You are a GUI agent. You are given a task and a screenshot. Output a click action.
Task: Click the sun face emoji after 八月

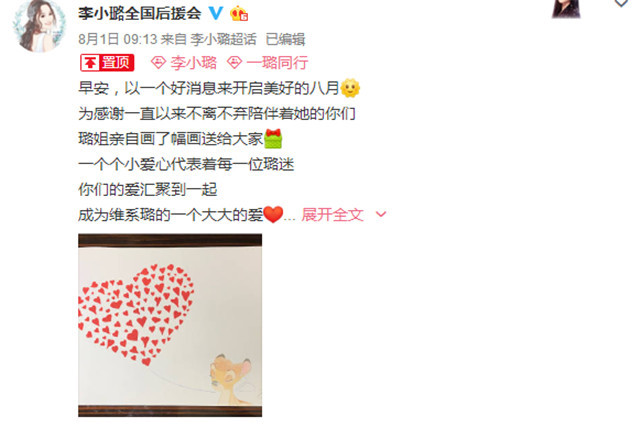pyautogui.click(x=350, y=88)
